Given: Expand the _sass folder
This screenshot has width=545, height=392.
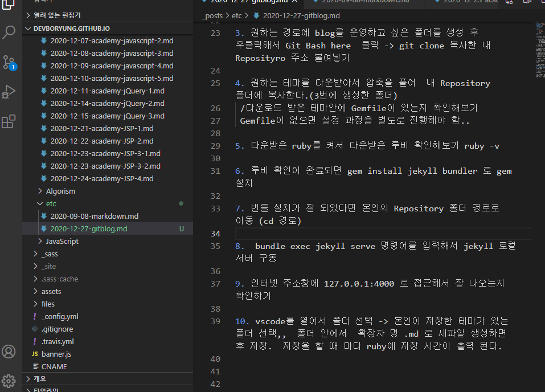Looking at the screenshot, I should pos(108,254).
